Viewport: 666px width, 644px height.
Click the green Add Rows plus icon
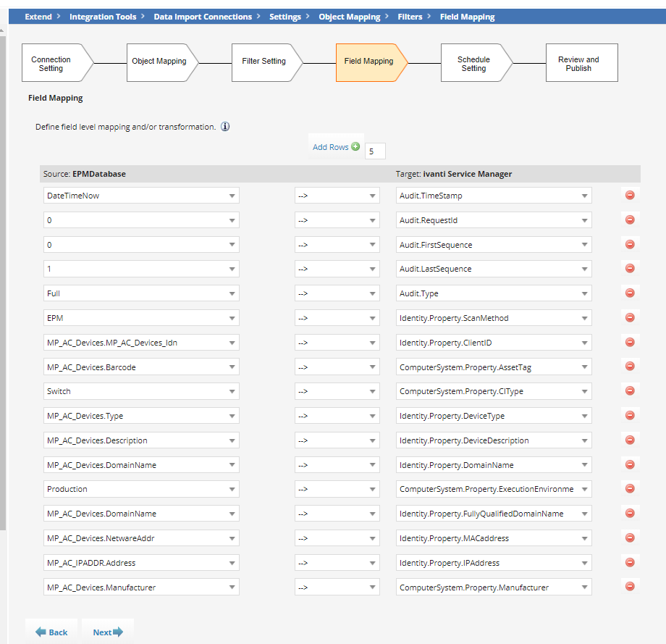pyautogui.click(x=355, y=147)
